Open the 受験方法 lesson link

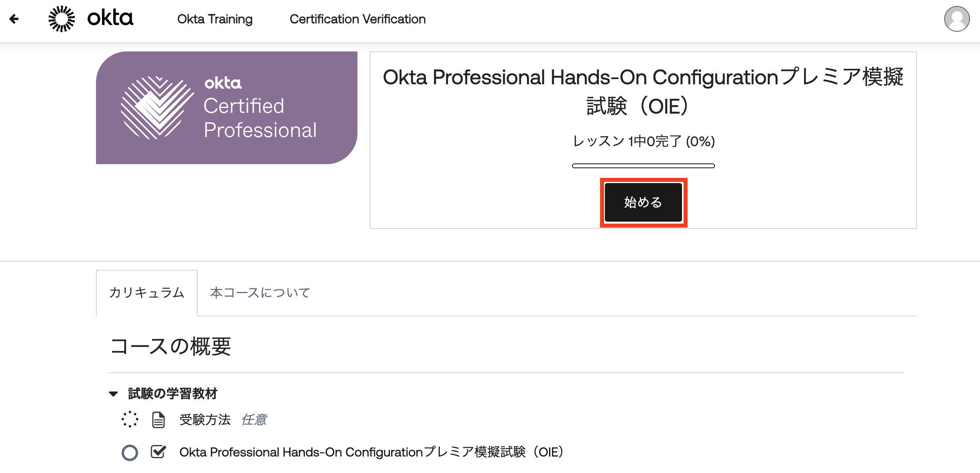coord(205,420)
